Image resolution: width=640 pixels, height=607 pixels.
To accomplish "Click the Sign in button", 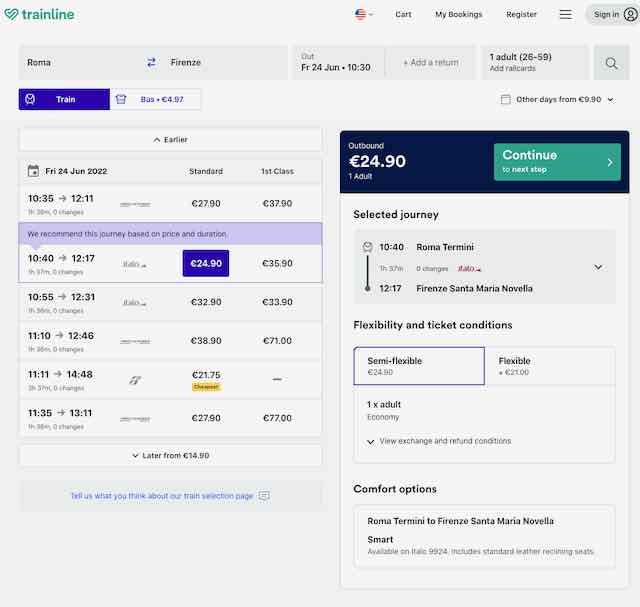I will click(613, 14).
